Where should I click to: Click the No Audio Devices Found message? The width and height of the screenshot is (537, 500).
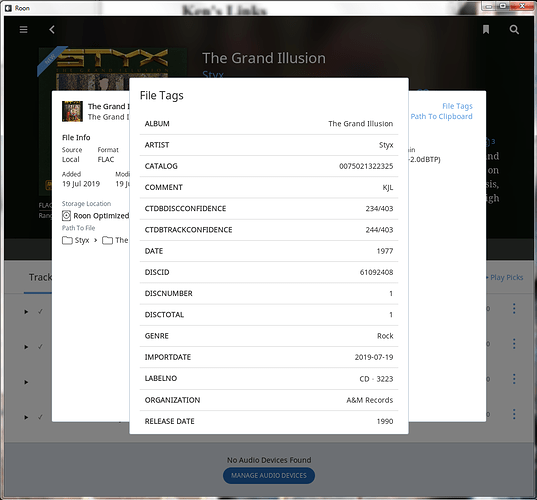(269, 460)
